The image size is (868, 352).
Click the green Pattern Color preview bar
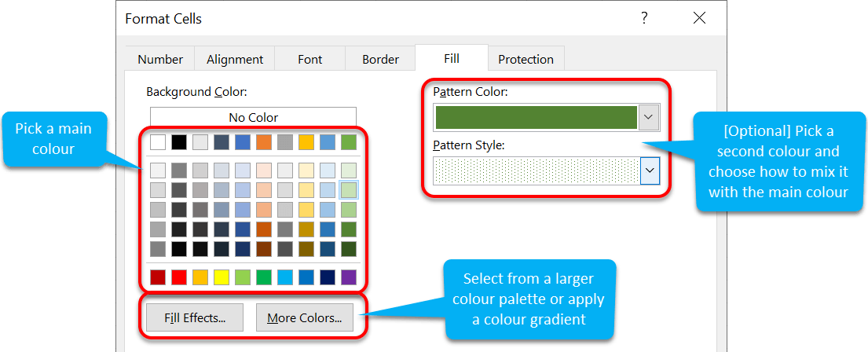tap(536, 117)
